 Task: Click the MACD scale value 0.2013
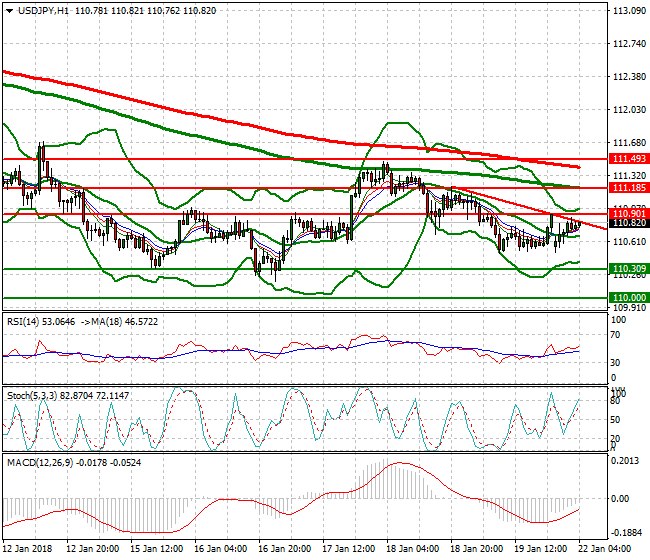pos(625,461)
